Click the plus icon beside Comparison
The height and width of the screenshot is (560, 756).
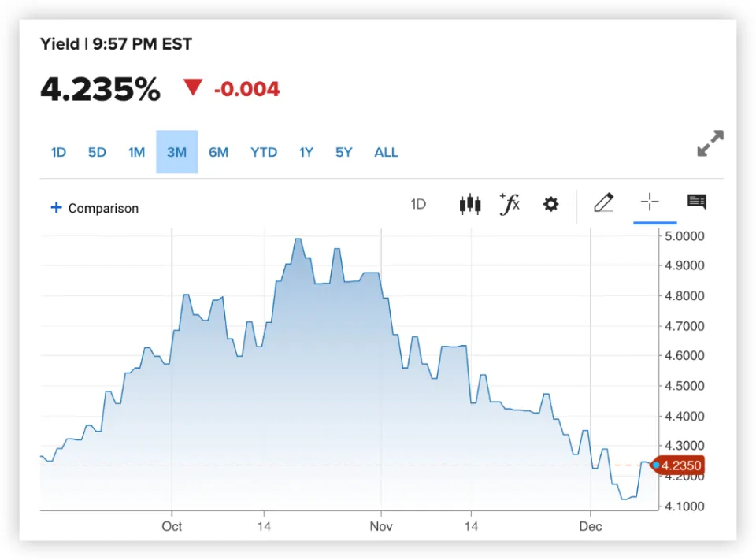click(56, 208)
